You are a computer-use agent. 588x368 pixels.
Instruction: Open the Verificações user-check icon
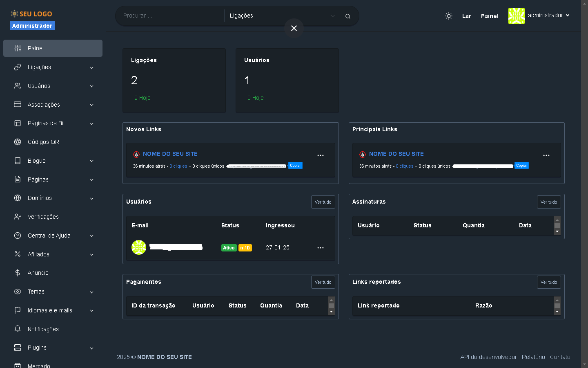tap(18, 217)
